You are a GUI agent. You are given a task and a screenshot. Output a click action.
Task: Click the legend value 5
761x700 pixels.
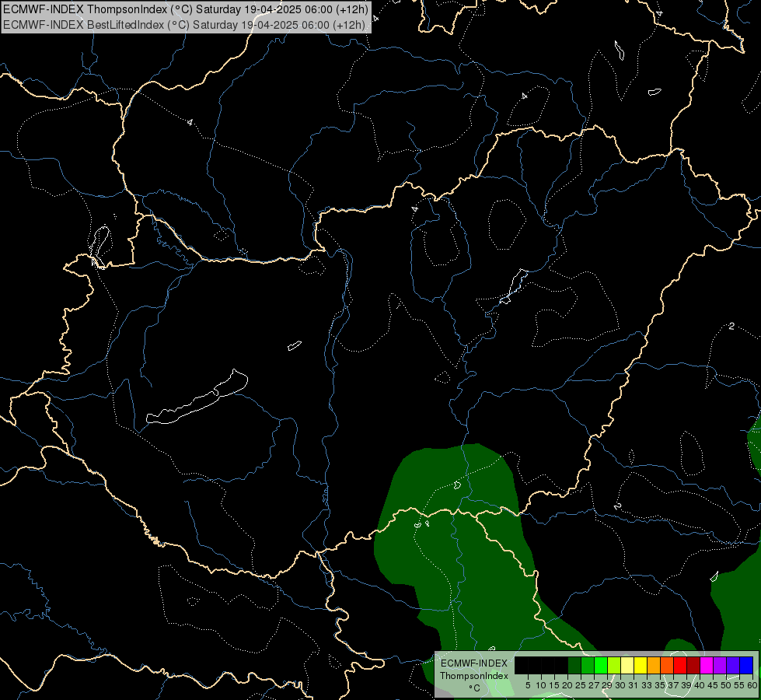pos(528,685)
